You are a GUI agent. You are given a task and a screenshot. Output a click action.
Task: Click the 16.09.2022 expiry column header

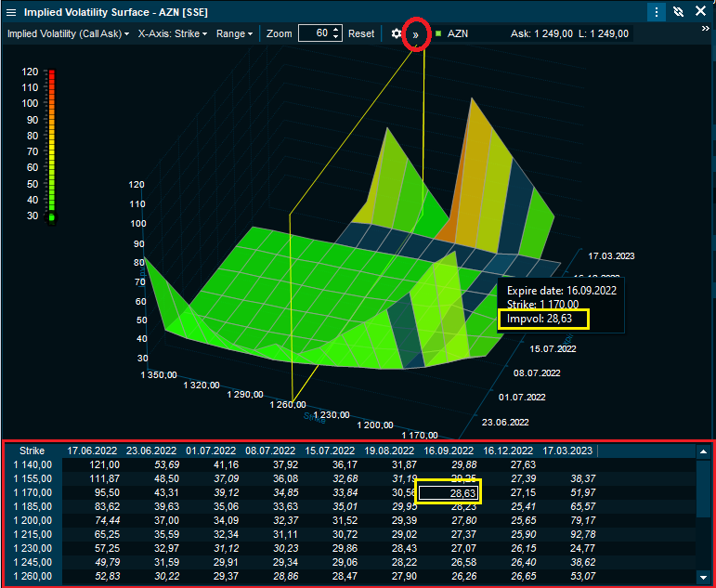(449, 451)
